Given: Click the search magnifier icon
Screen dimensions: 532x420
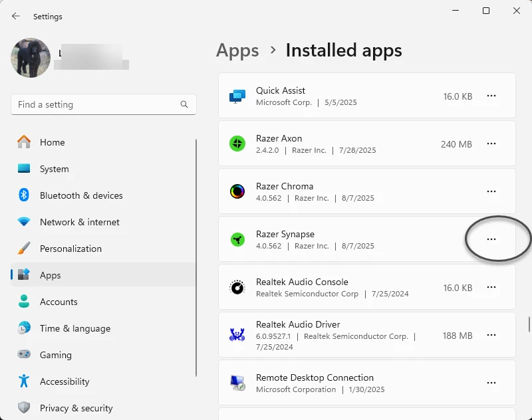Looking at the screenshot, I should 184,104.
